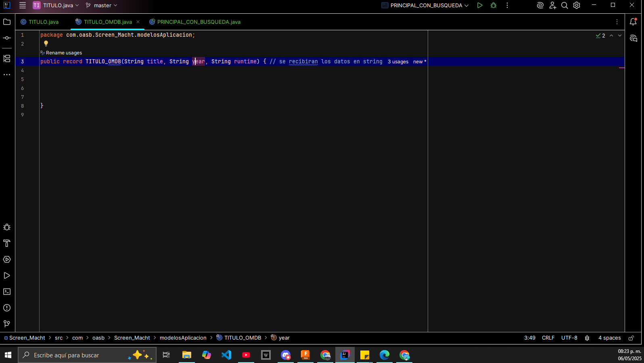Close the TITULO_OMDB.java tab
Screen dimensions: 644x363
click(138, 22)
